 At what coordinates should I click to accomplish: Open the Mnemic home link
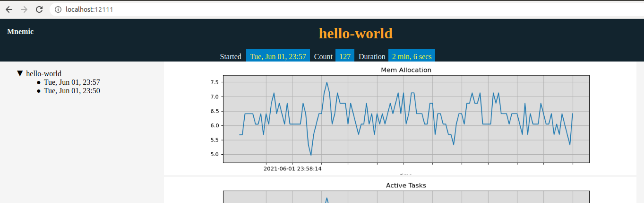click(20, 32)
